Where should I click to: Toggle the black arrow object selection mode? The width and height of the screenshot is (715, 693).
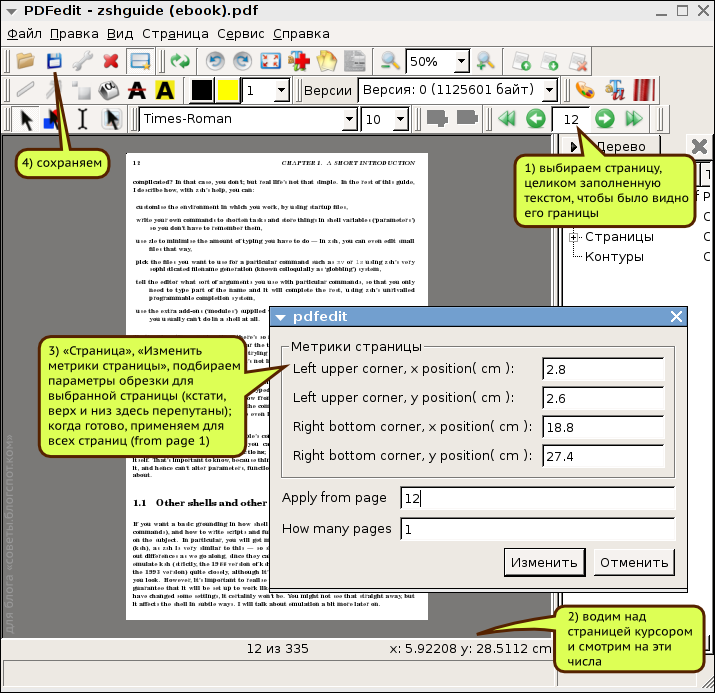pyautogui.click(x=26, y=119)
